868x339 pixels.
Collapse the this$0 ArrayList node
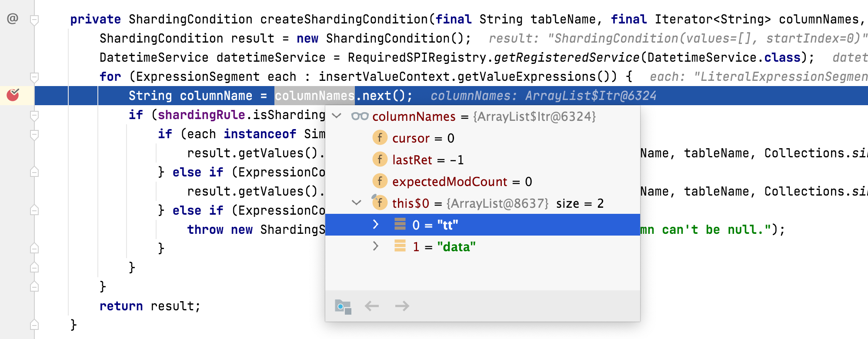point(357,203)
